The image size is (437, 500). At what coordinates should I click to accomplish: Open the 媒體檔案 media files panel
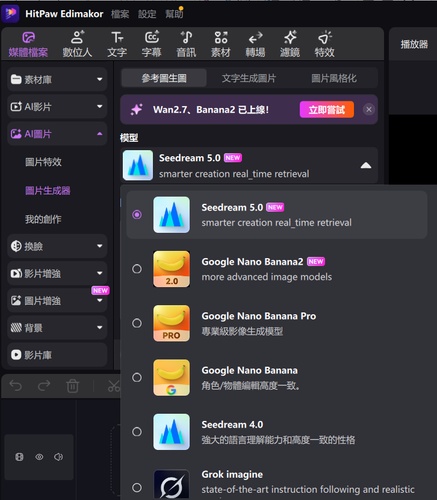28,44
